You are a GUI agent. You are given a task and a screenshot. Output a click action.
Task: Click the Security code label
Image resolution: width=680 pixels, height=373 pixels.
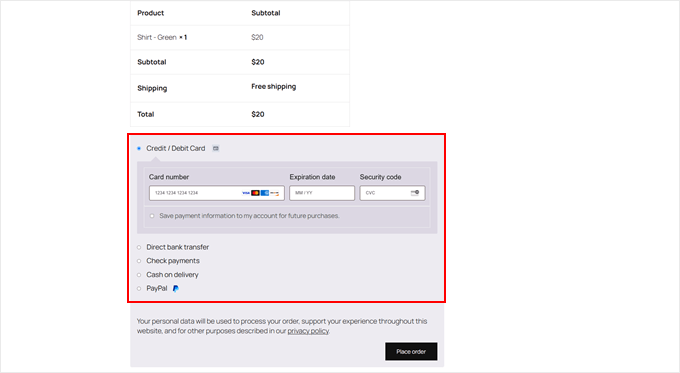pos(380,177)
